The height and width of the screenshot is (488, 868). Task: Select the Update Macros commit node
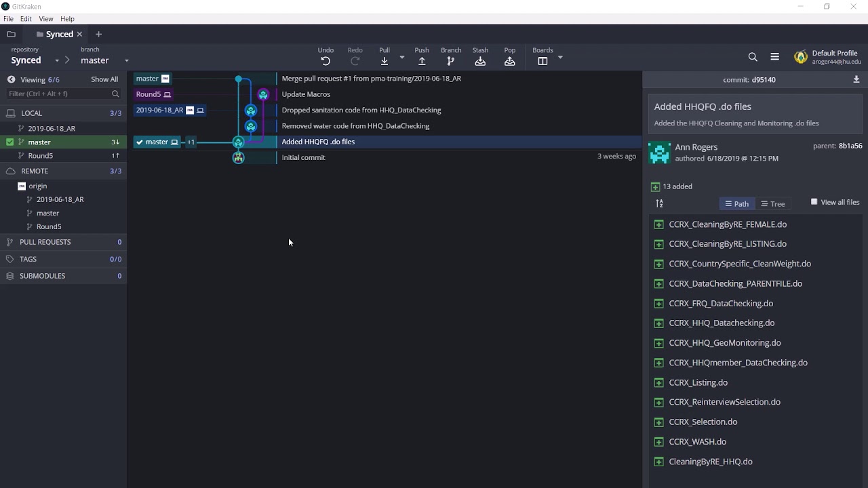click(263, 94)
